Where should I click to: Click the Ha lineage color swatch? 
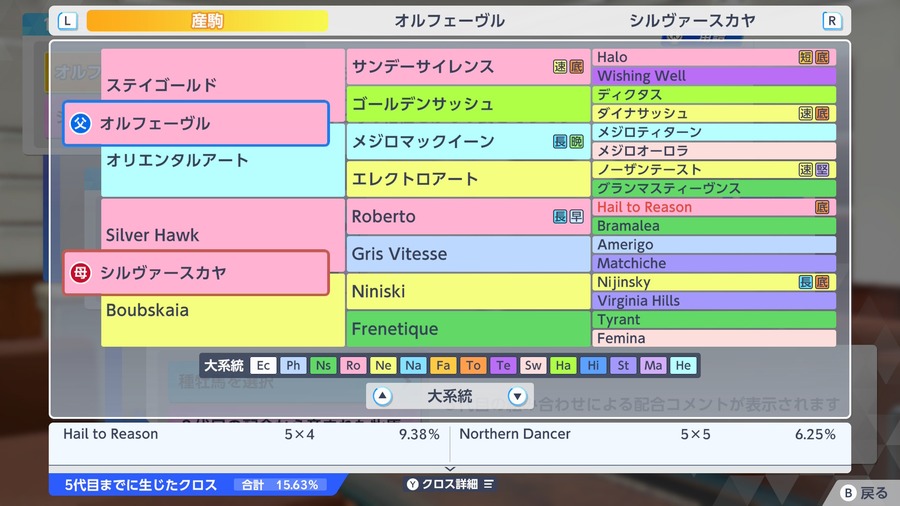563,365
